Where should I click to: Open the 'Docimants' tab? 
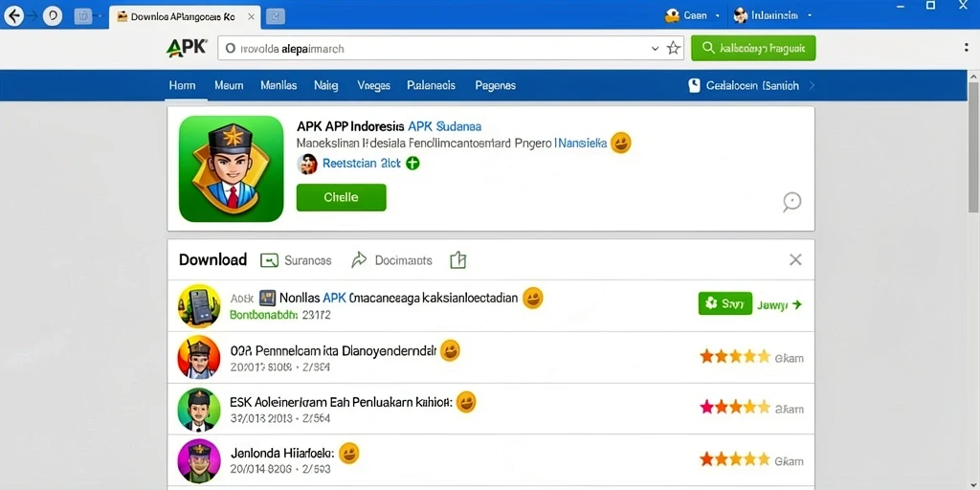(x=391, y=260)
